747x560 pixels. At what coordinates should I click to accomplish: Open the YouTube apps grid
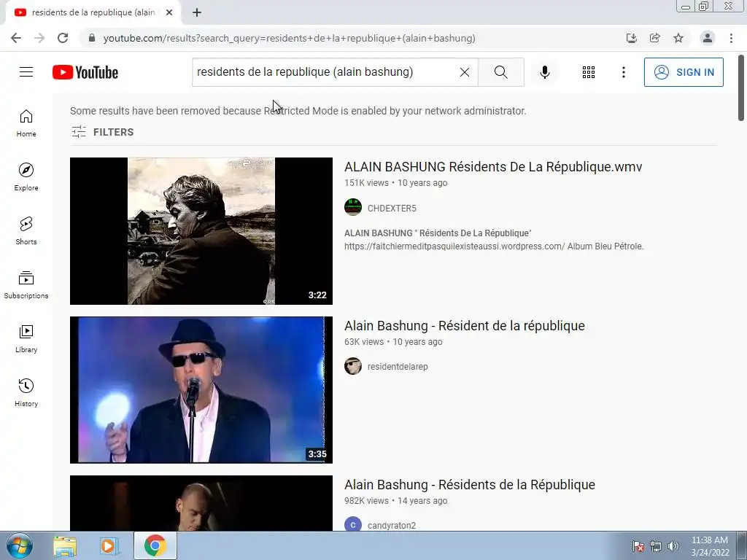[x=589, y=72]
